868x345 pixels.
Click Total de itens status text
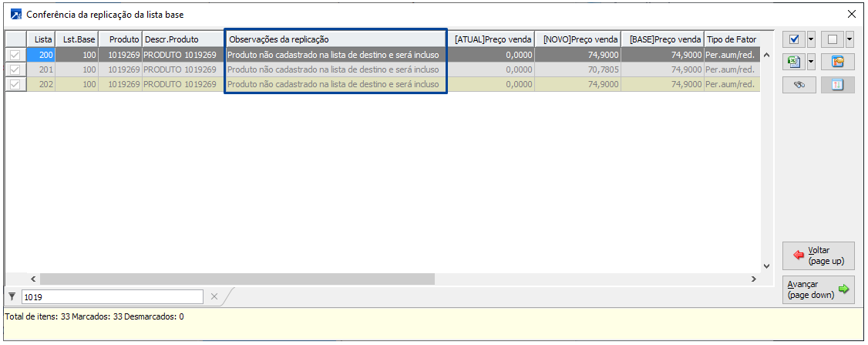coord(94,317)
